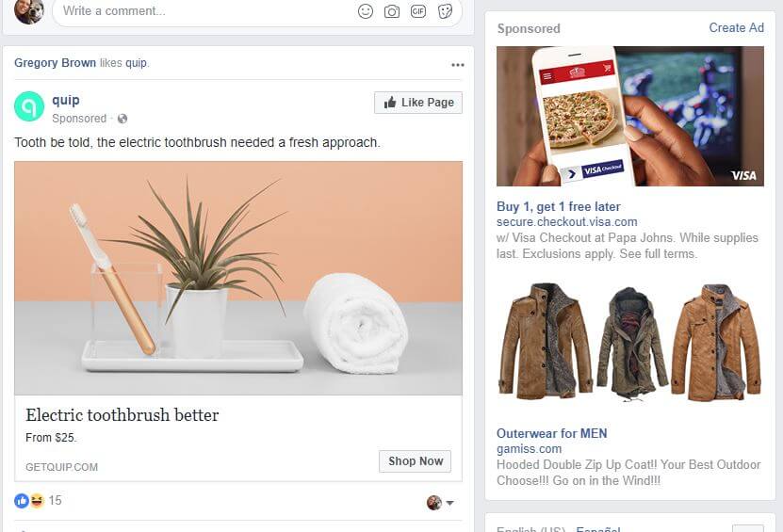Open Gregory Brown's profile link
The width and height of the screenshot is (783, 532).
55,63
